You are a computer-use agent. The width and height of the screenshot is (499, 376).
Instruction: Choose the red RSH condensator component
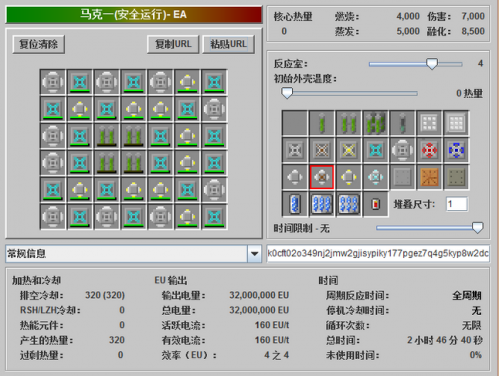click(429, 150)
